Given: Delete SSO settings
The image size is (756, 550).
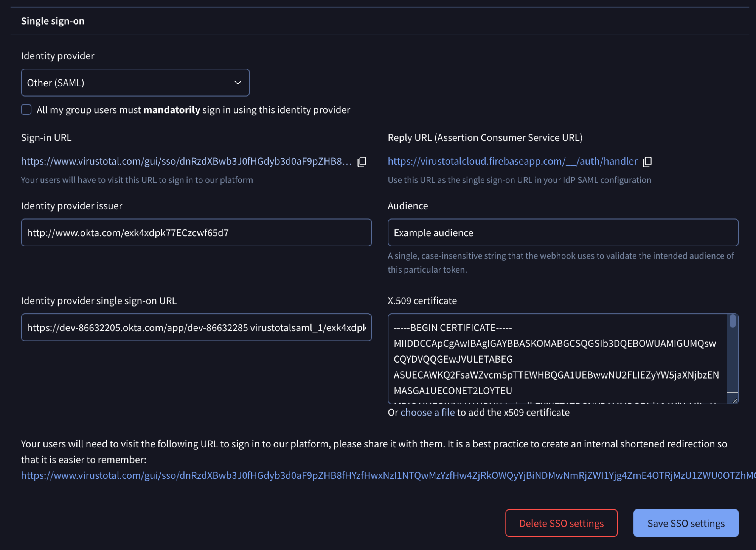Looking at the screenshot, I should 561,523.
